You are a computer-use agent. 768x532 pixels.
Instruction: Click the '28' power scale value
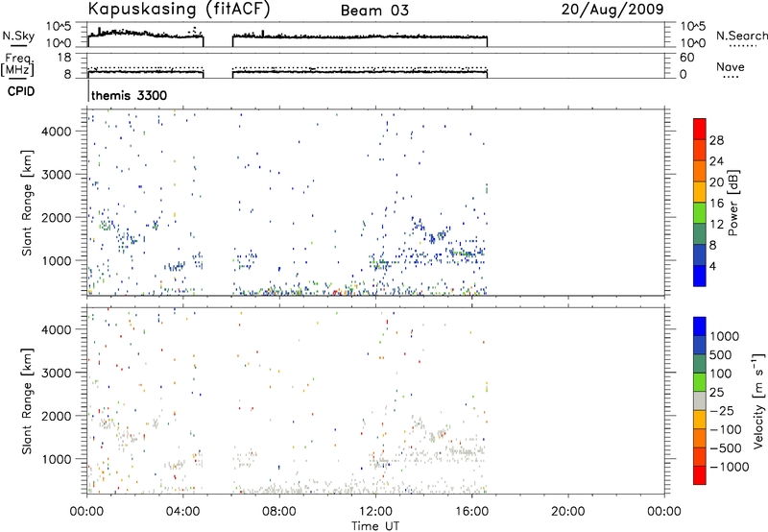click(x=716, y=140)
